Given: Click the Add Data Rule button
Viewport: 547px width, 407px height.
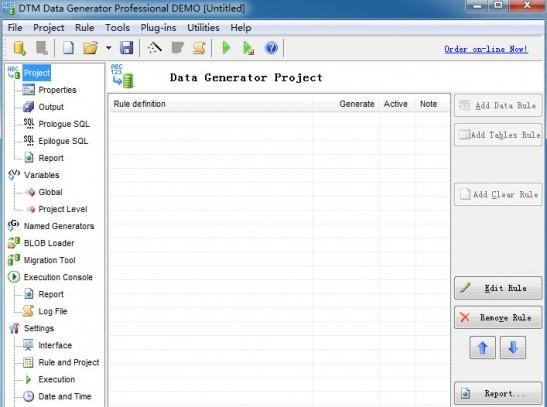Looking at the screenshot, I should (498, 105).
